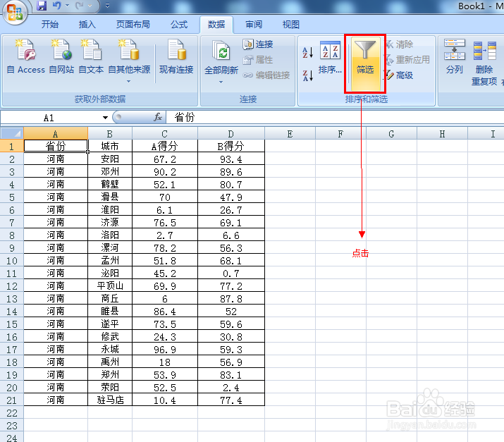Click the formula bar showing 省份

point(334,117)
